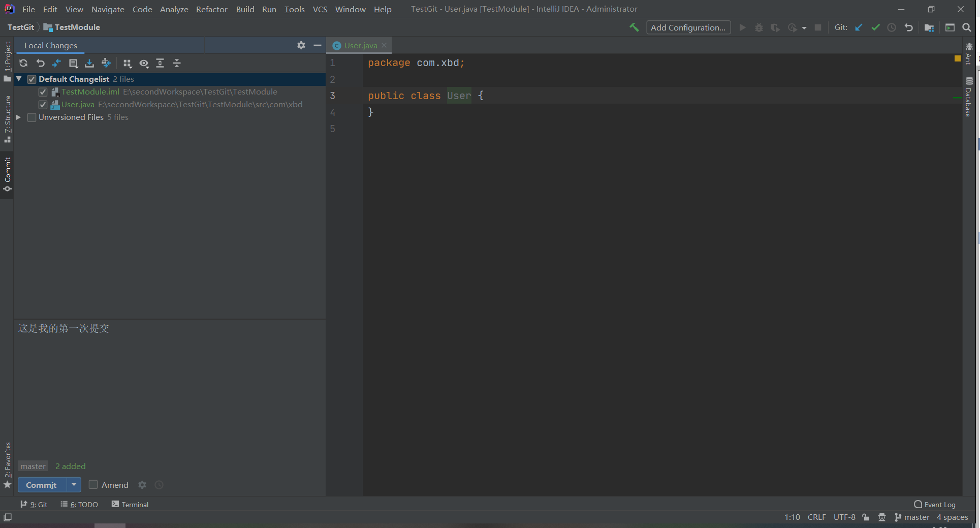This screenshot has height=528, width=980.
Task: Click the Rollback icon in the changes toolbar
Action: [x=41, y=63]
